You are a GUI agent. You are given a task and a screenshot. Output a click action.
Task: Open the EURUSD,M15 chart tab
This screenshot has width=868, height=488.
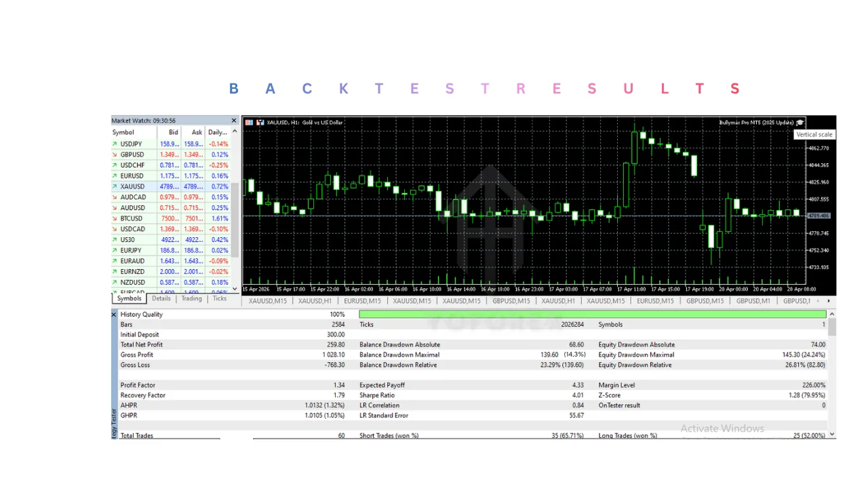[x=362, y=301]
